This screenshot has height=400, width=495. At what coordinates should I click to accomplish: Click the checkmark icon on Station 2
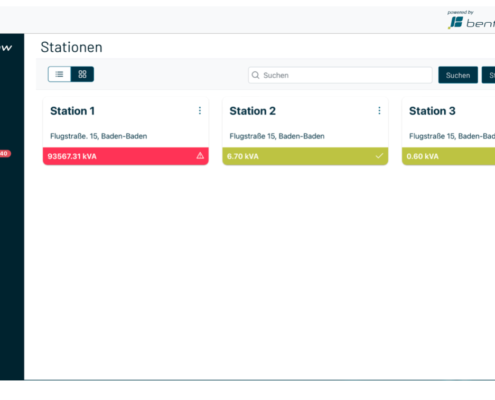pyautogui.click(x=379, y=156)
